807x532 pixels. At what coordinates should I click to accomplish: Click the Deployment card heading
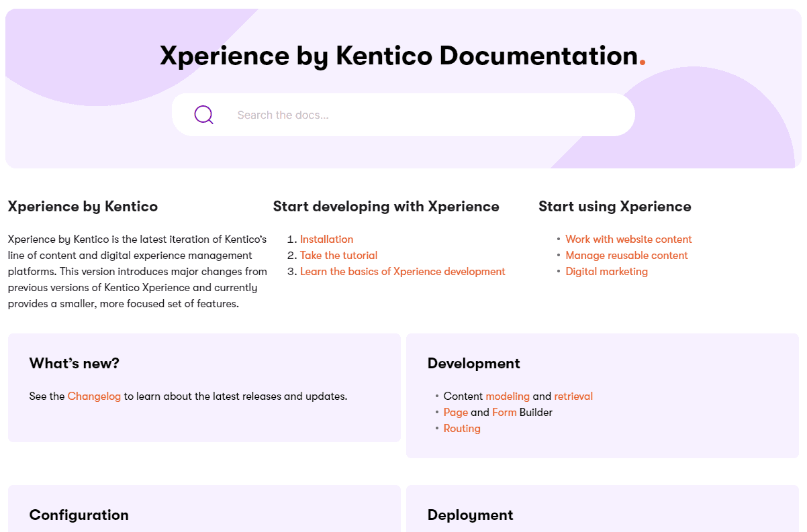(x=470, y=515)
